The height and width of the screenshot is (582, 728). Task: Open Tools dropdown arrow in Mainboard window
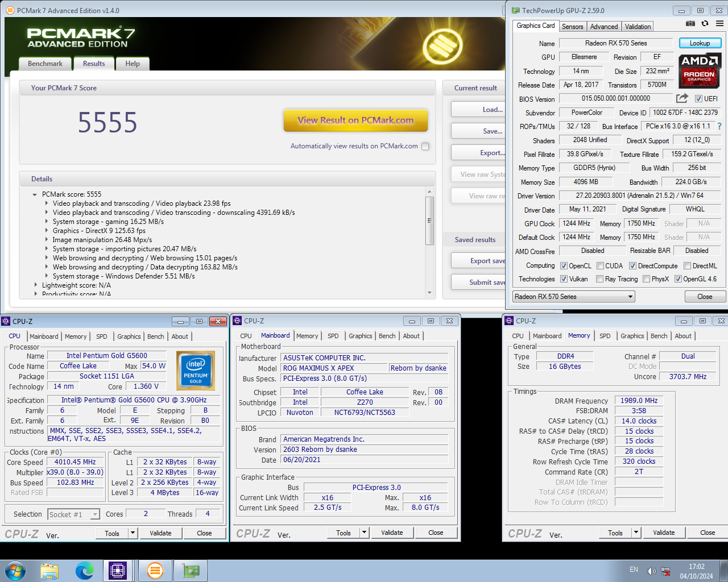[x=364, y=533]
